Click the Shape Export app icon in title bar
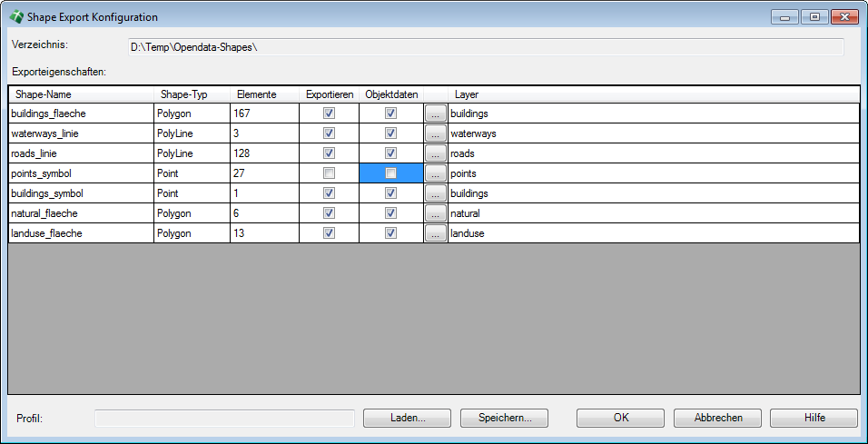The height and width of the screenshot is (444, 868). (x=15, y=17)
